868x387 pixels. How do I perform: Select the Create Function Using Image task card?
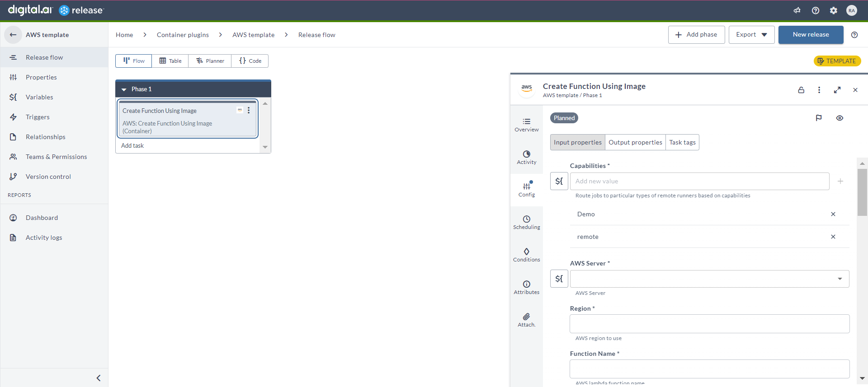188,119
